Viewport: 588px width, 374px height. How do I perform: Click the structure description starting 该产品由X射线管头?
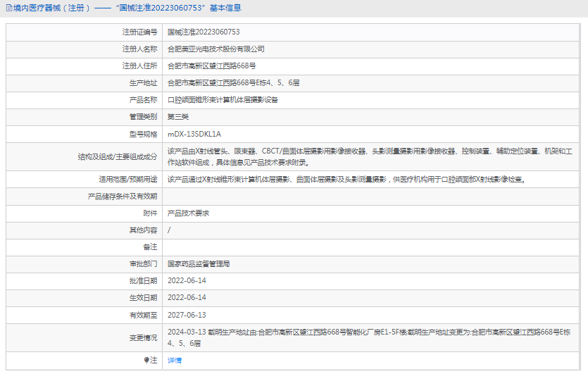tap(370, 157)
